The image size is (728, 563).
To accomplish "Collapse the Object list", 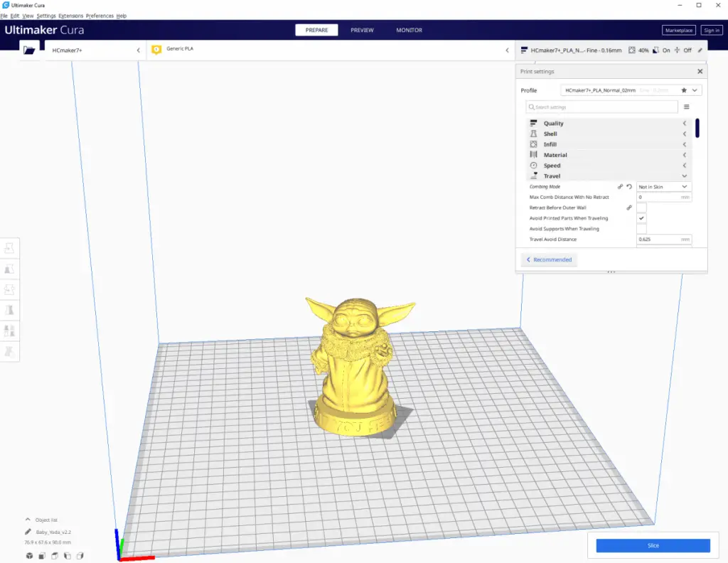I will point(28,520).
